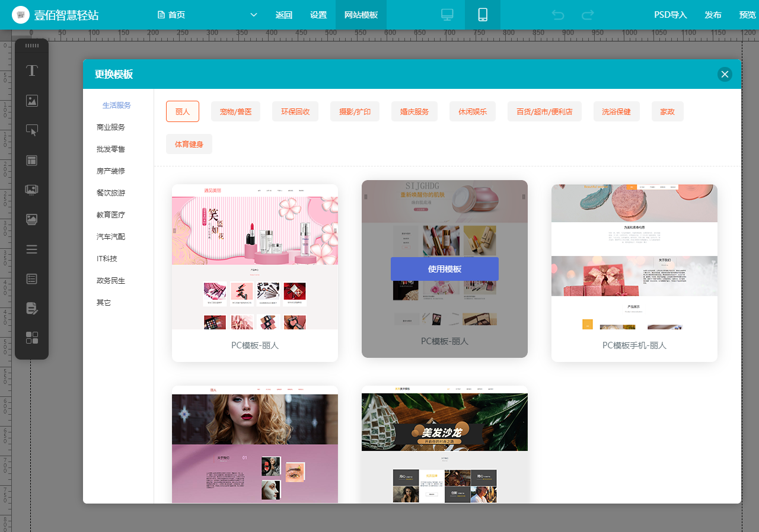Screen dimensions: 759x532
Task: Click the redo arrow
Action: pos(588,15)
